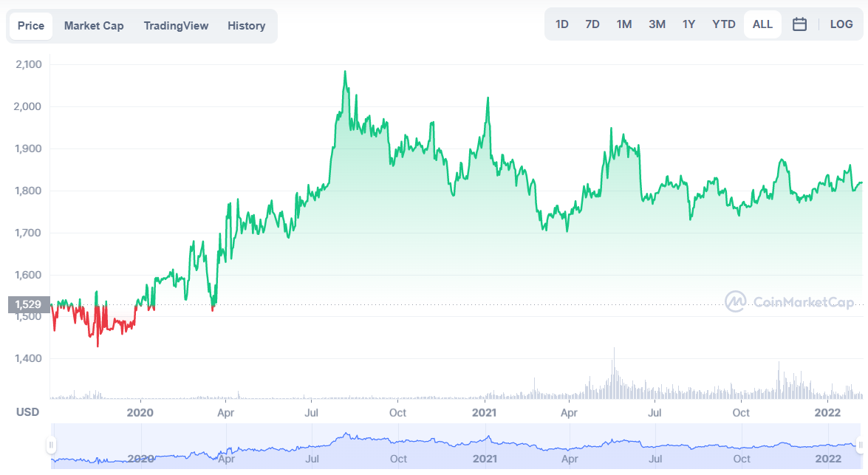The height and width of the screenshot is (475, 868).
Task: Click the CoinMarketCap watermark logo
Action: pyautogui.click(x=790, y=301)
